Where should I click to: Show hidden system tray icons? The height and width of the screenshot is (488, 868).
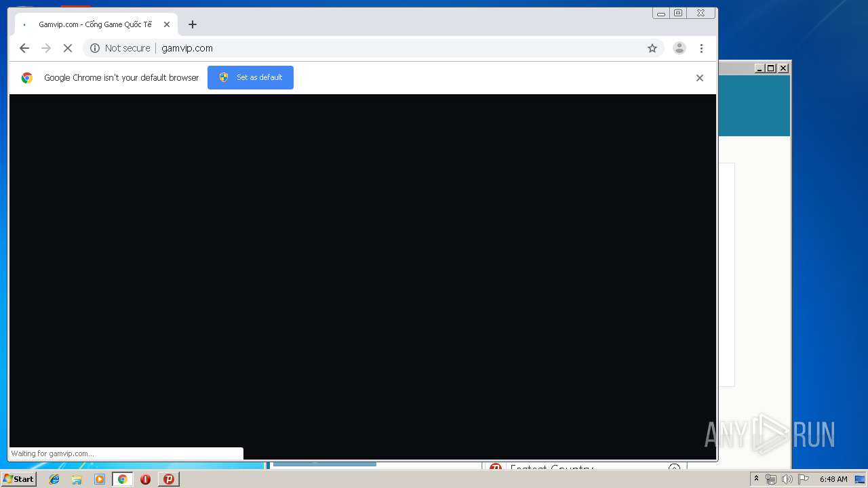point(756,479)
